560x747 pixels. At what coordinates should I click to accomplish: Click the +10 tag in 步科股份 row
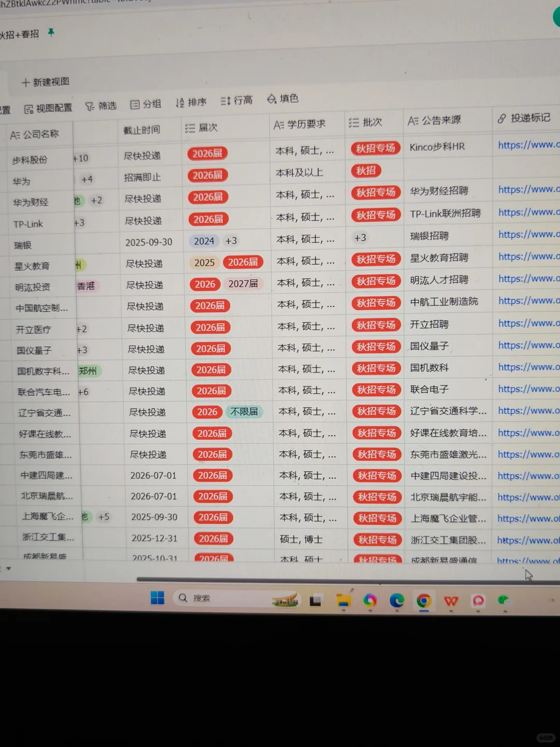[x=81, y=158]
